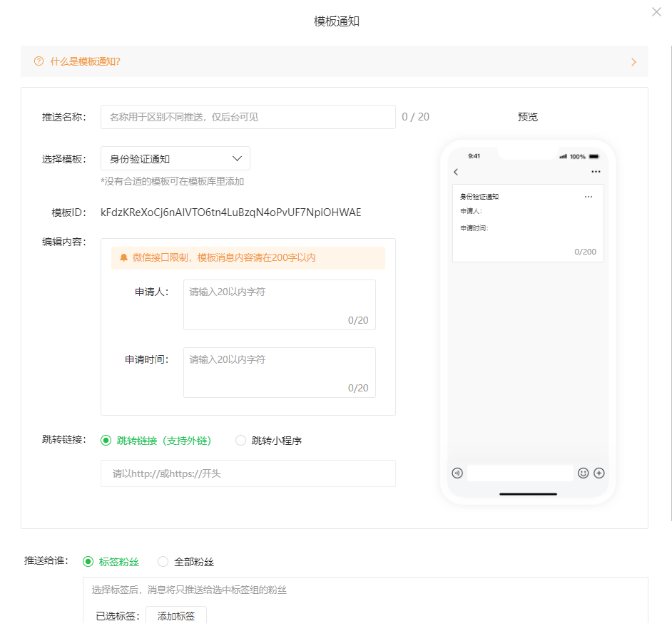Choose 全部粉丝 as push audience
This screenshot has width=672, height=641.
tap(163, 562)
